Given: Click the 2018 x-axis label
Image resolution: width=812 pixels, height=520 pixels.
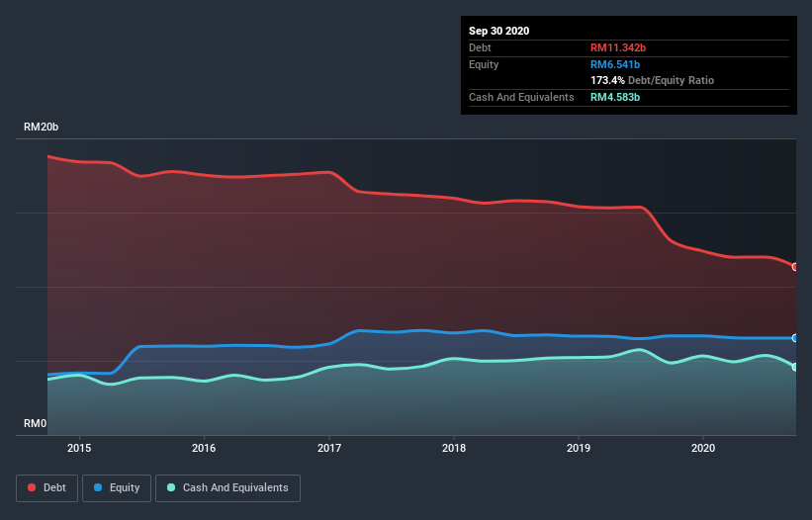Looking at the screenshot, I should 454,448.
